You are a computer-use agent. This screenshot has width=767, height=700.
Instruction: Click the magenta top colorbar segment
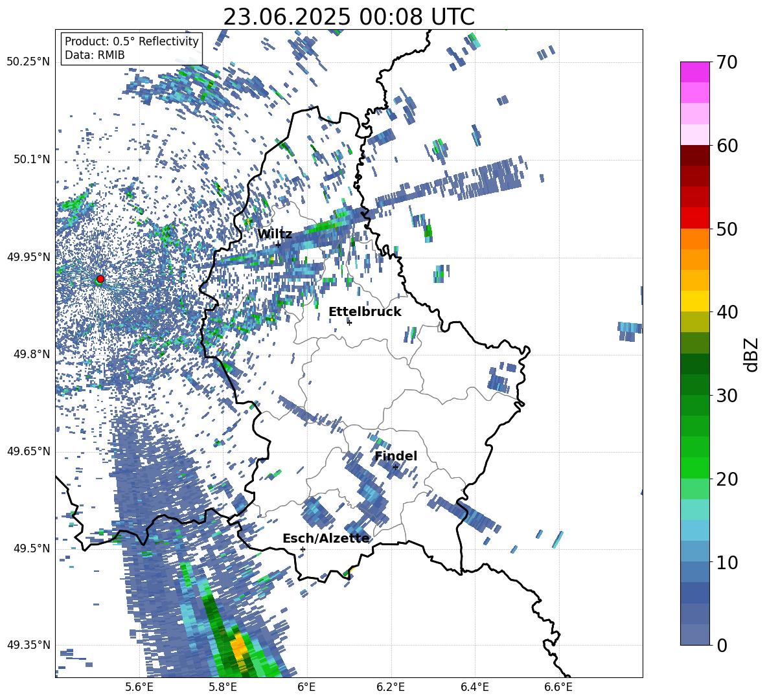click(694, 72)
